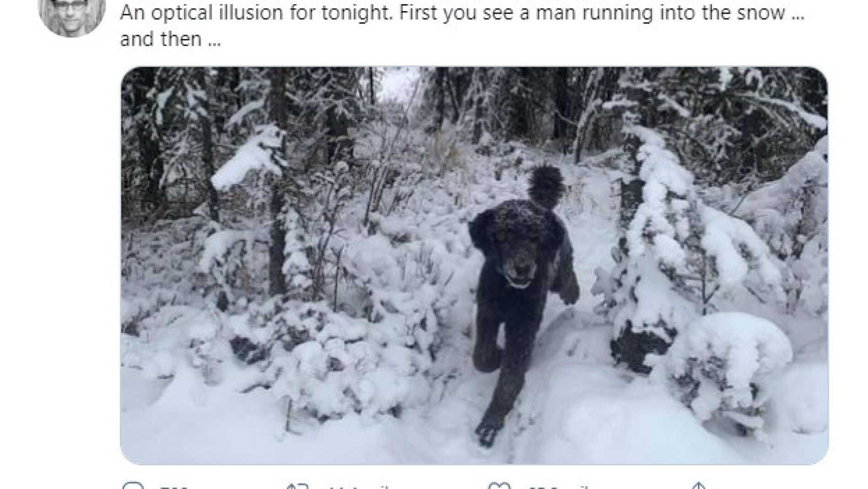The image size is (868, 489).
Task: Like the tweet with the heart icon
Action: pos(500,486)
